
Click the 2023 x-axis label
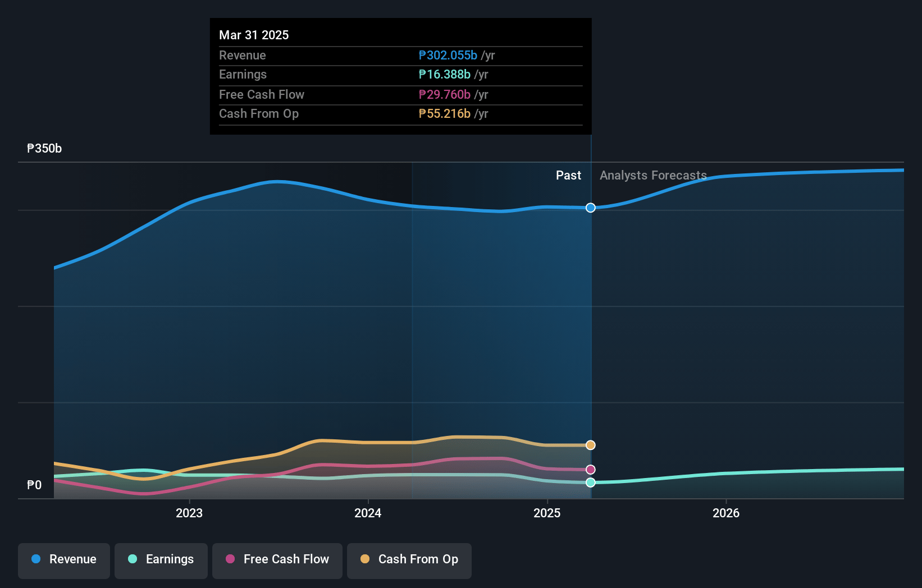coord(189,513)
